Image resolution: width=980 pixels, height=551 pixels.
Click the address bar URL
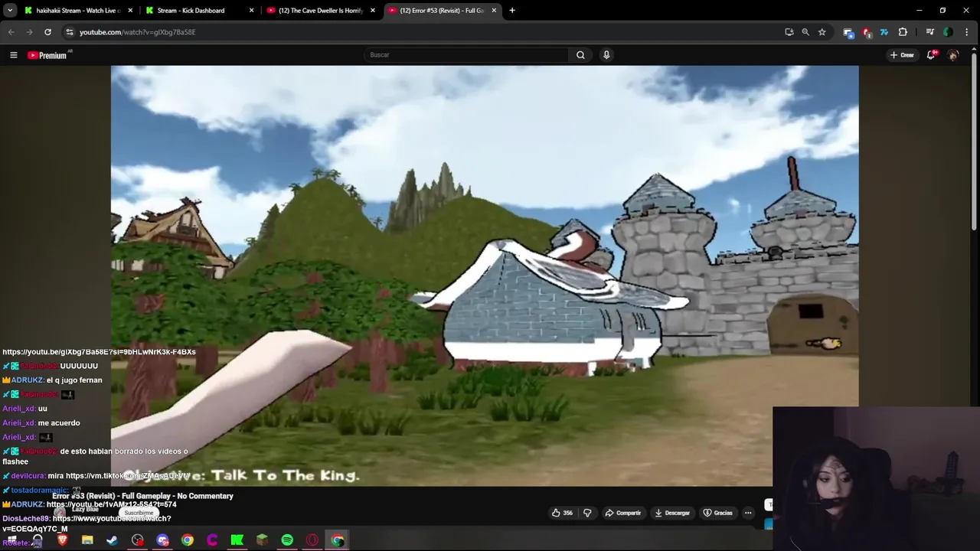click(138, 32)
